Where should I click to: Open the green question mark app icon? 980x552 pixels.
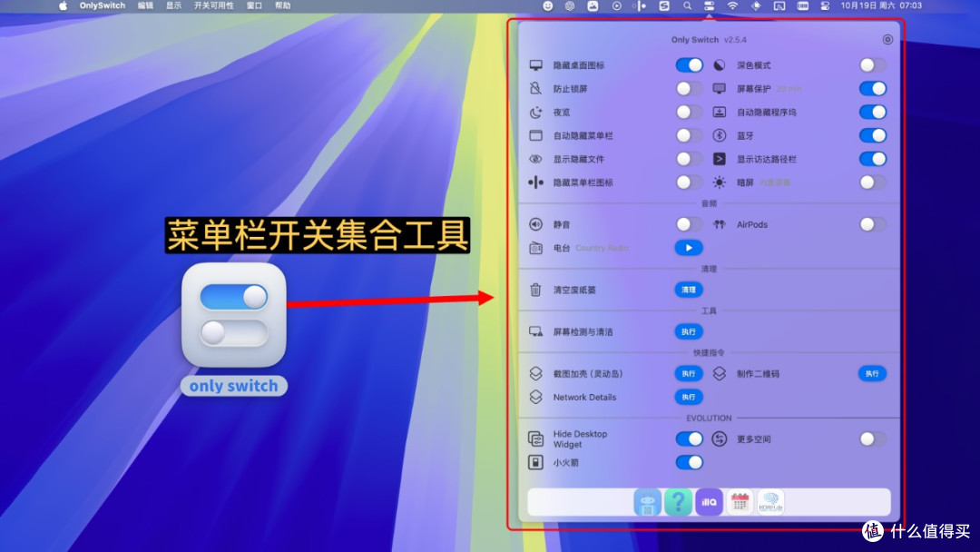tap(678, 502)
